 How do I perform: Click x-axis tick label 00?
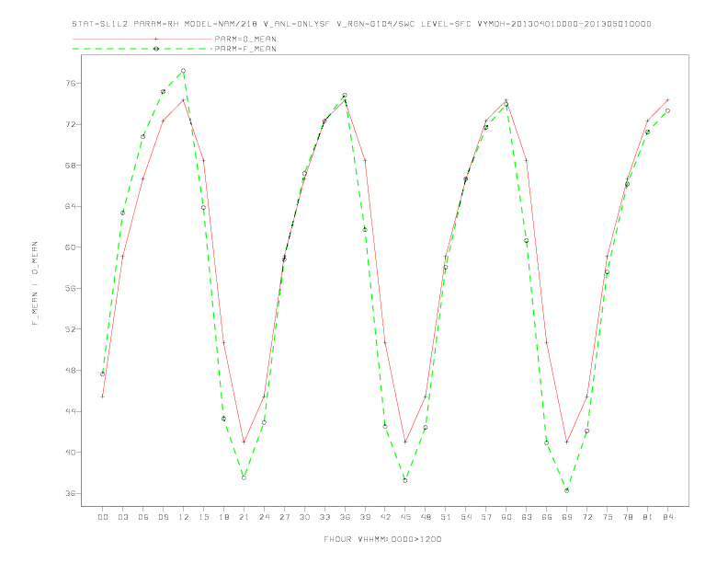[x=103, y=517]
